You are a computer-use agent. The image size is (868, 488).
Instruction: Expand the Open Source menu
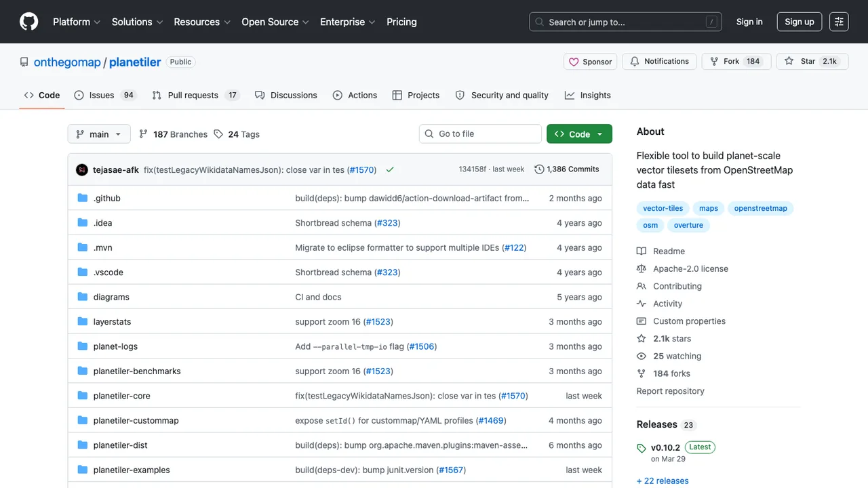tap(275, 22)
